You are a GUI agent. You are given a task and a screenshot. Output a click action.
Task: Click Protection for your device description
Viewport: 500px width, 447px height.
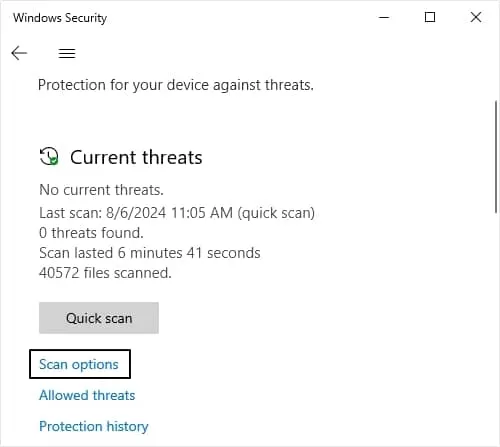176,85
